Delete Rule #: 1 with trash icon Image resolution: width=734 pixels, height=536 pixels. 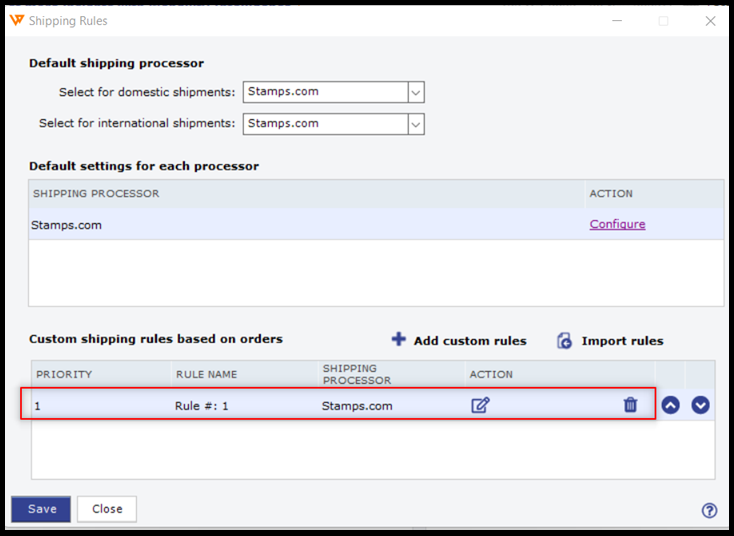tap(630, 405)
